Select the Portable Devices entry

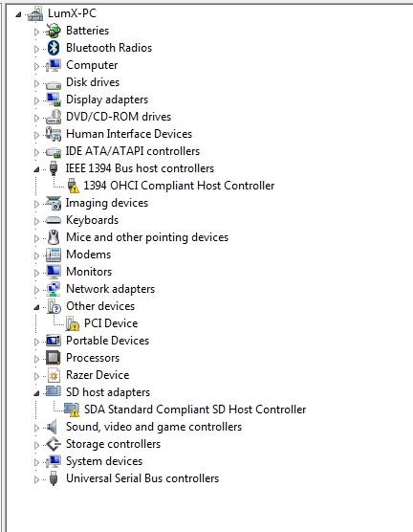pyautogui.click(x=107, y=341)
